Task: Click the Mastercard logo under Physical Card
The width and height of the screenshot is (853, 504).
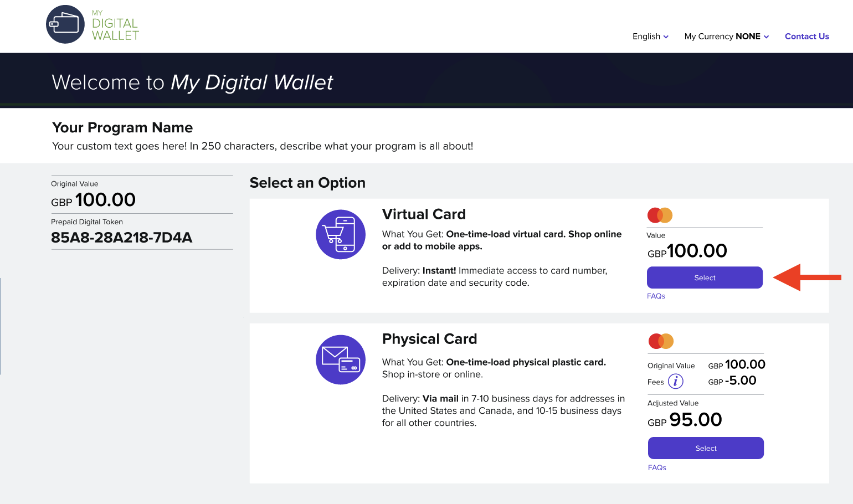Action: tap(661, 341)
